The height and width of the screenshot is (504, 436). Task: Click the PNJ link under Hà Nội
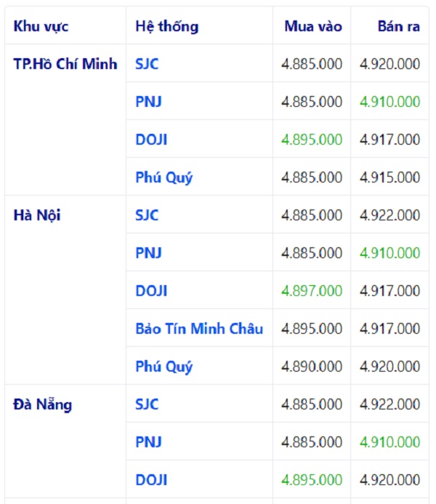click(148, 253)
